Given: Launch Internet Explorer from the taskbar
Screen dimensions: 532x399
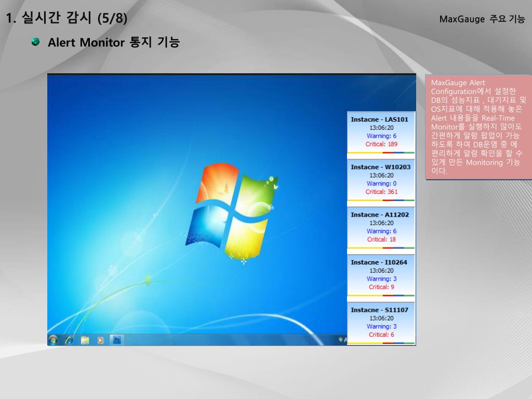Looking at the screenshot, I should (69, 340).
